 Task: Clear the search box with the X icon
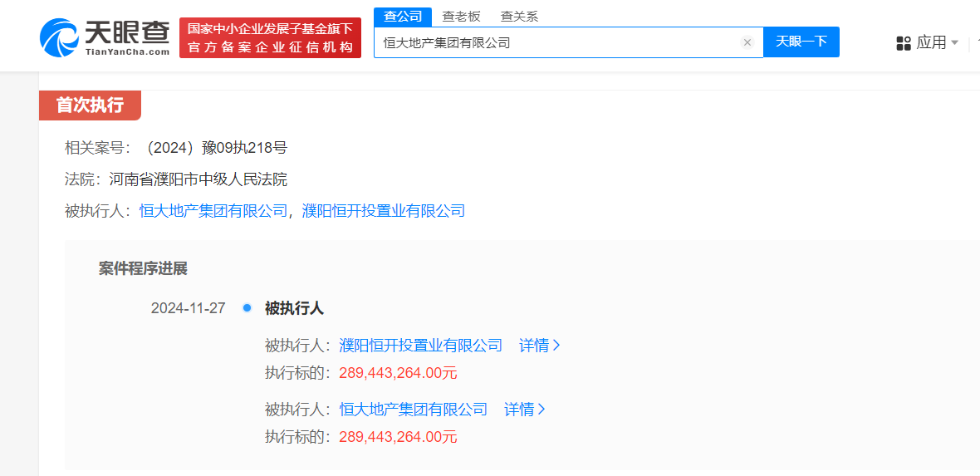(747, 42)
